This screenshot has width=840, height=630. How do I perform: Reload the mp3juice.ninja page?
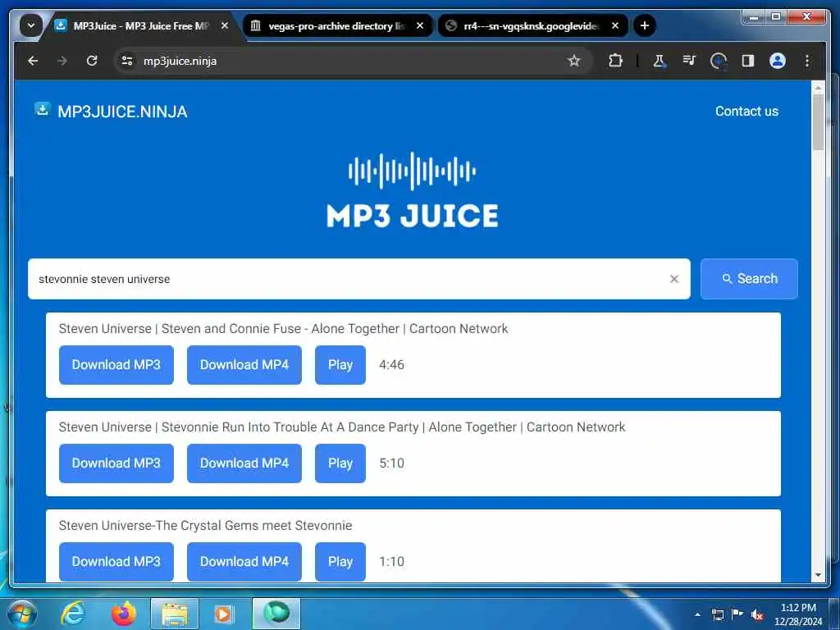92,61
